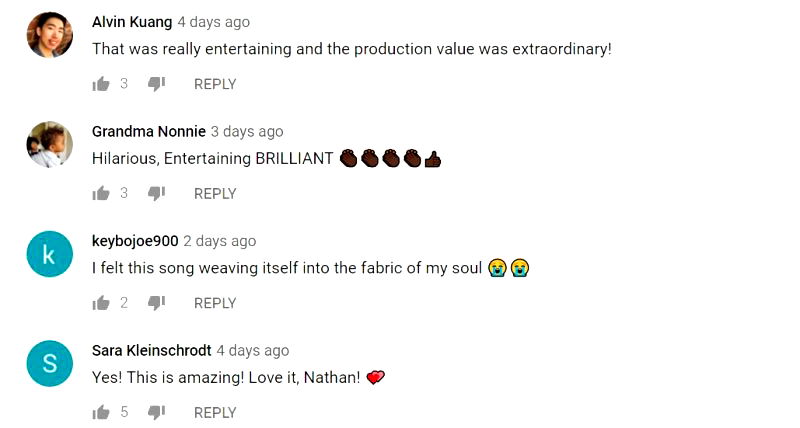The image size is (800, 428).
Task: Like Alvin Kuang's comment
Action: tap(100, 84)
